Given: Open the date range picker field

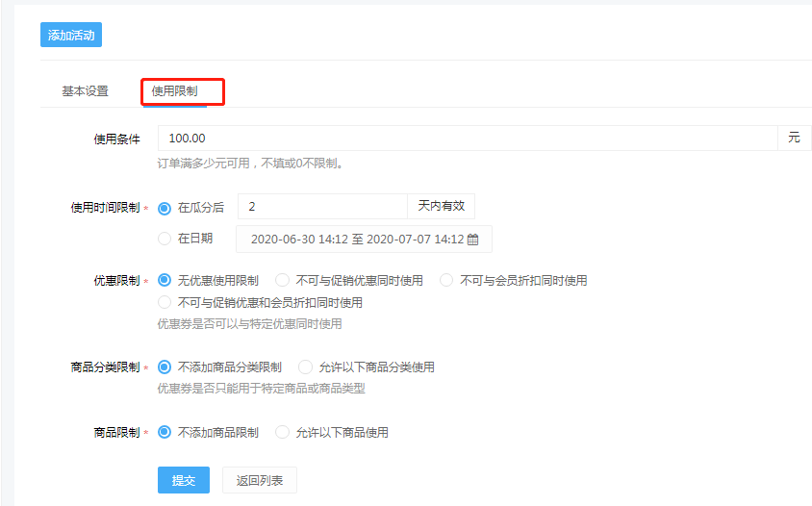Looking at the screenshot, I should (x=364, y=240).
